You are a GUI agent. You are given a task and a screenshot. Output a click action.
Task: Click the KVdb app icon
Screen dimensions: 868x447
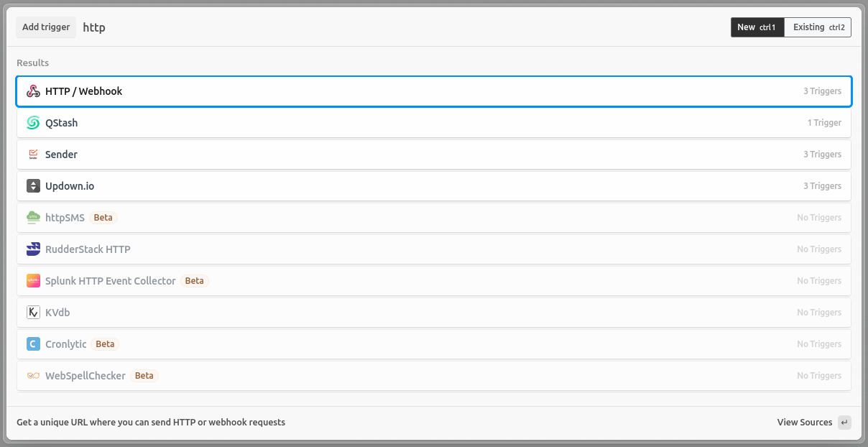[x=33, y=312]
